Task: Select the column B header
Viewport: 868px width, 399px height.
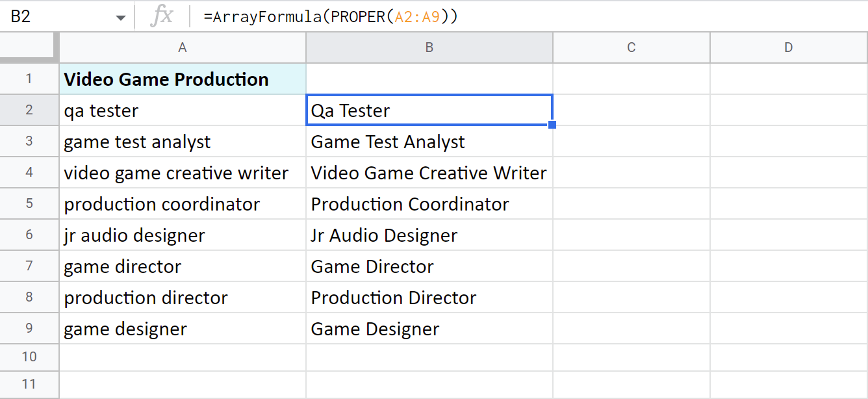Action: [429, 47]
